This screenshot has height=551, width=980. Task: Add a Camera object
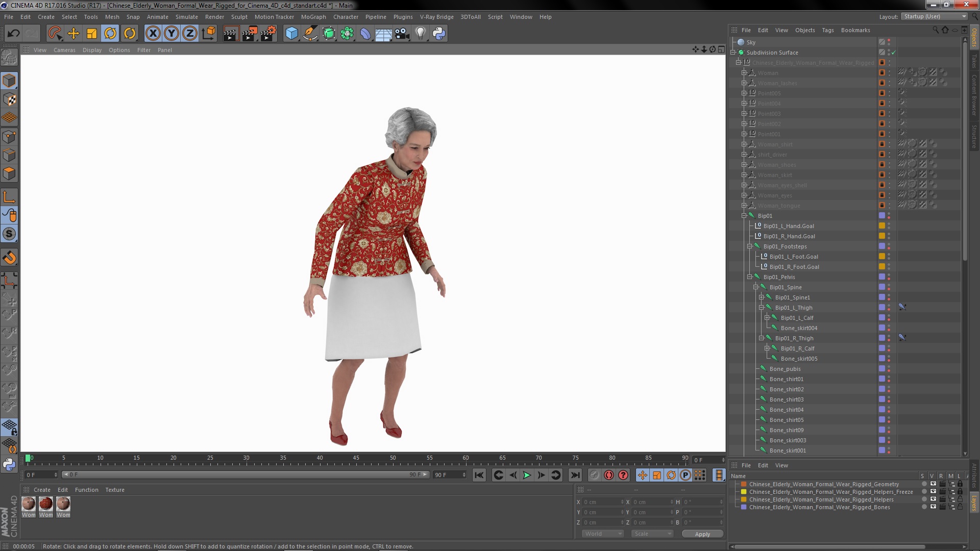click(x=402, y=34)
